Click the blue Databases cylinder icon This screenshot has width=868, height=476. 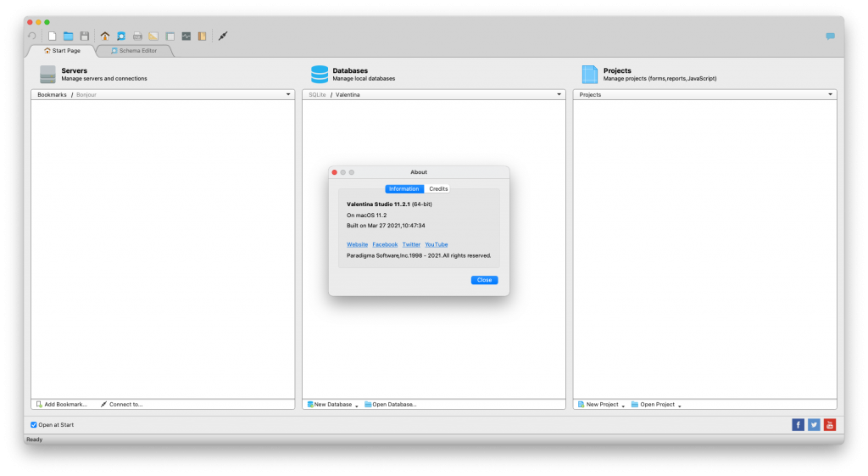[x=320, y=75]
